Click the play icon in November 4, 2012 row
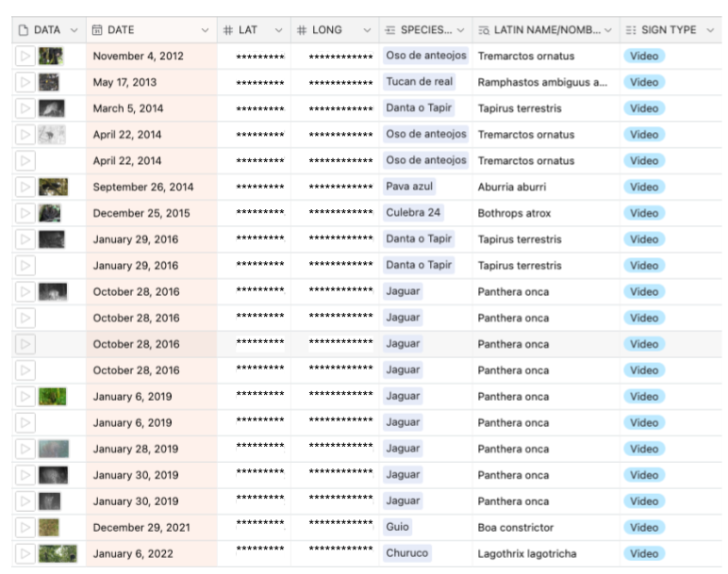Screen dimensions: 728x574 point(25,57)
